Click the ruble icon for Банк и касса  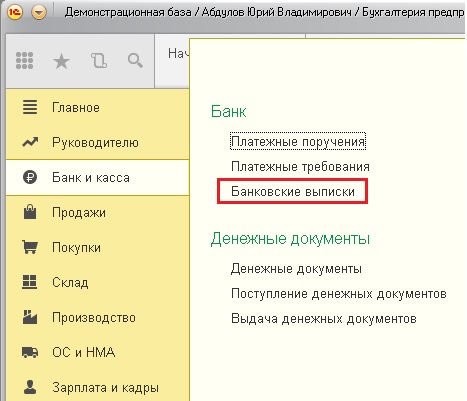30,177
